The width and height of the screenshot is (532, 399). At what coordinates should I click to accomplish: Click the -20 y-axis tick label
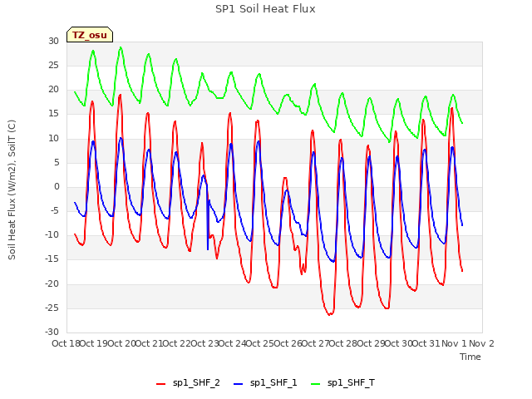(x=52, y=283)
